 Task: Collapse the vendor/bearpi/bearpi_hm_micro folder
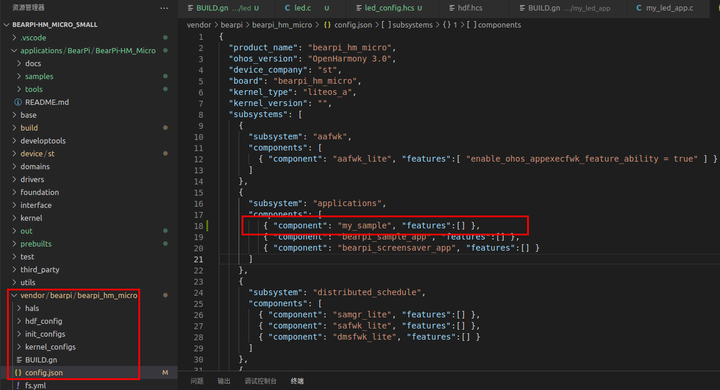coord(15,295)
